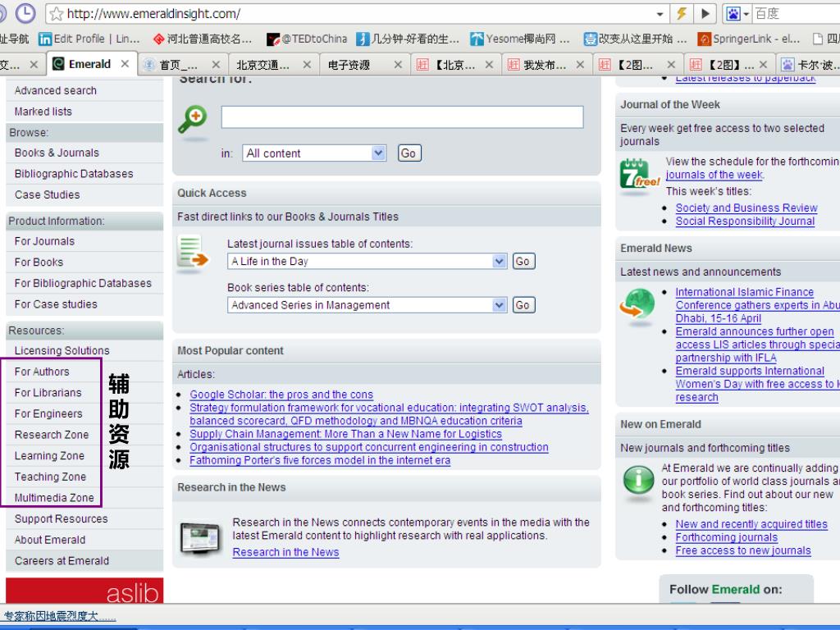
Task: Click the Quick Access document arrow icon
Action: pos(192,253)
